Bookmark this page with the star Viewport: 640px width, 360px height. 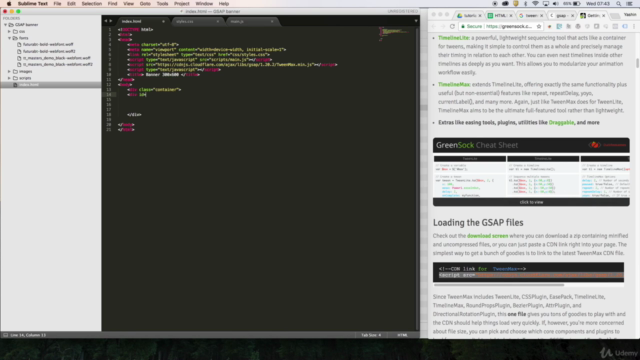point(539,27)
